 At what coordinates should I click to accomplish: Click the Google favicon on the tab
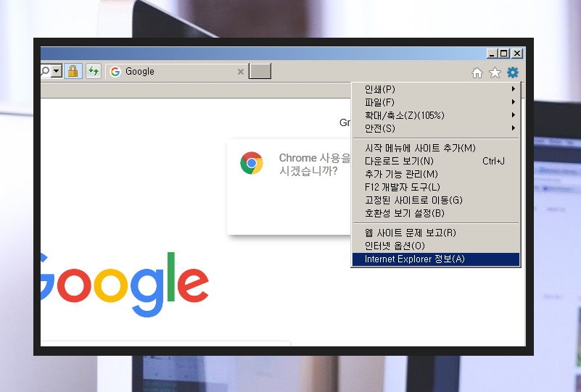pyautogui.click(x=115, y=72)
